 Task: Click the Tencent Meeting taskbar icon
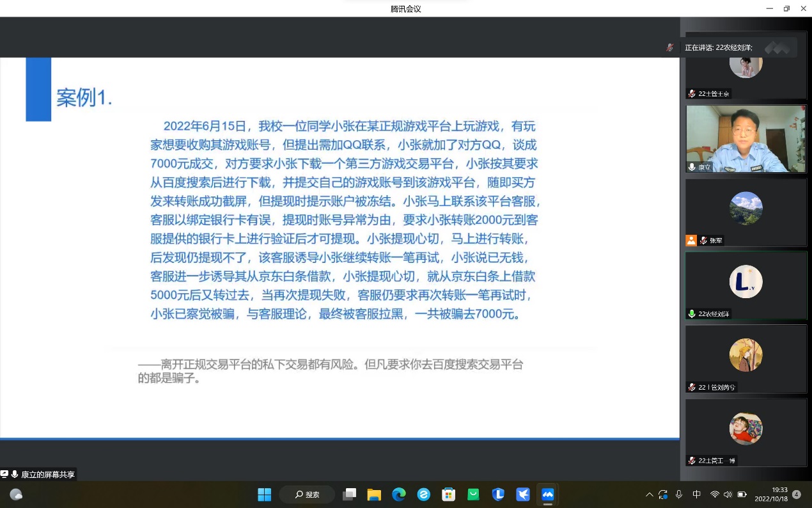point(547,495)
